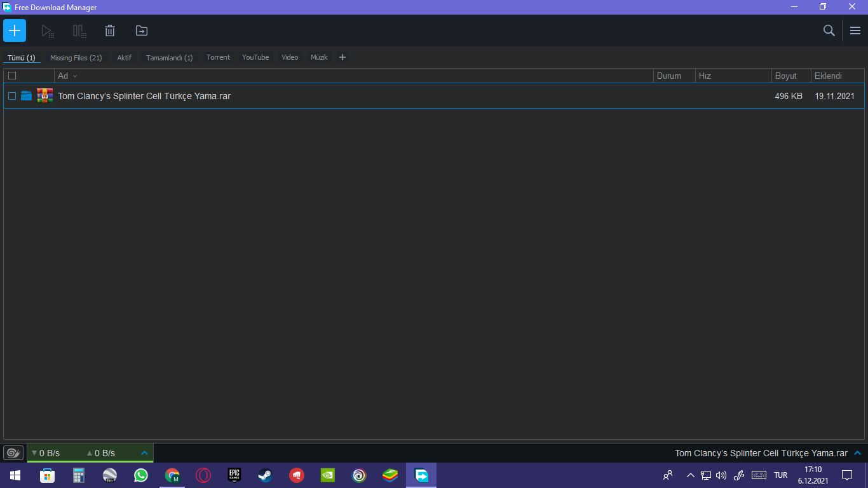Open the hamburger main menu
Screen dimensions: 868x488
point(855,30)
